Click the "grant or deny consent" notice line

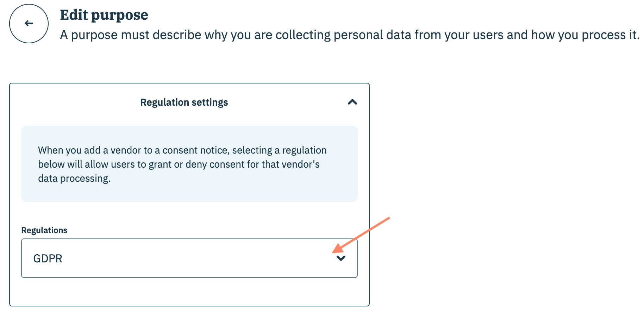coord(179,164)
